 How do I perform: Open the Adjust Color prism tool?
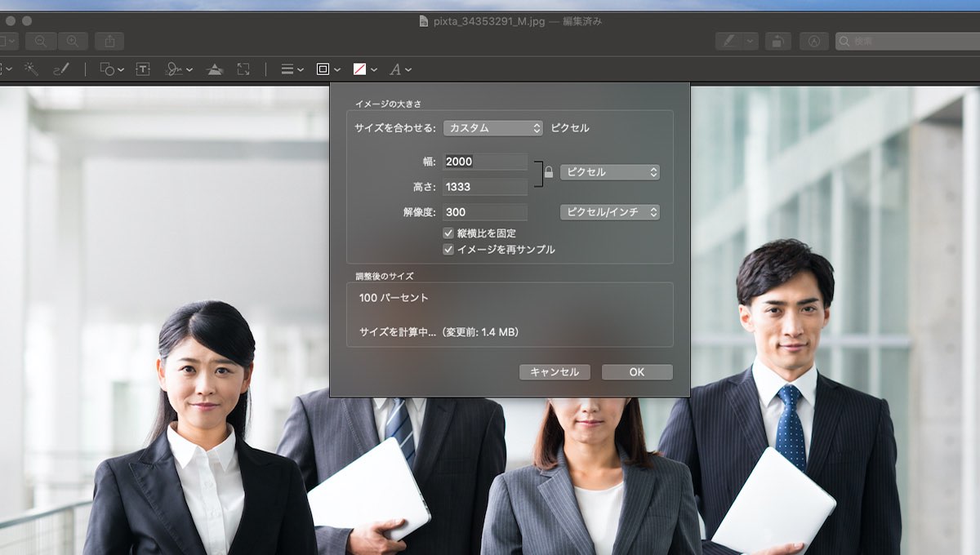(215, 69)
